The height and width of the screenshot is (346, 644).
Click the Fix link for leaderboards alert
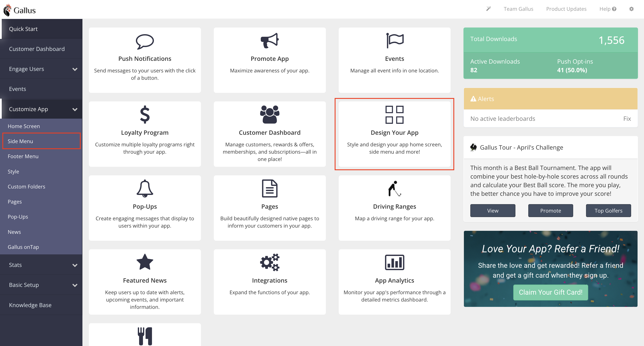coord(627,119)
